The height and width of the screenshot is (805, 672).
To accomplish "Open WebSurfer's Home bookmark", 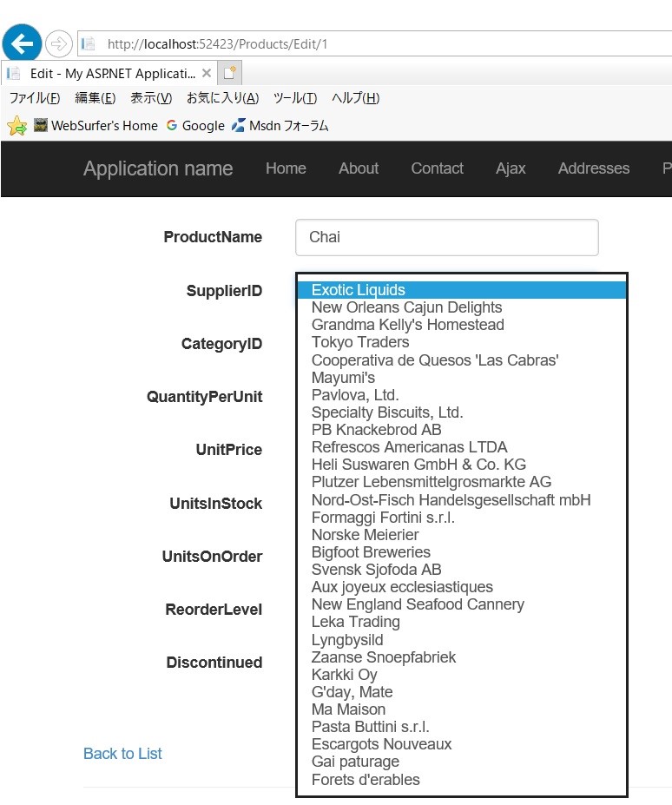I will coord(96,126).
